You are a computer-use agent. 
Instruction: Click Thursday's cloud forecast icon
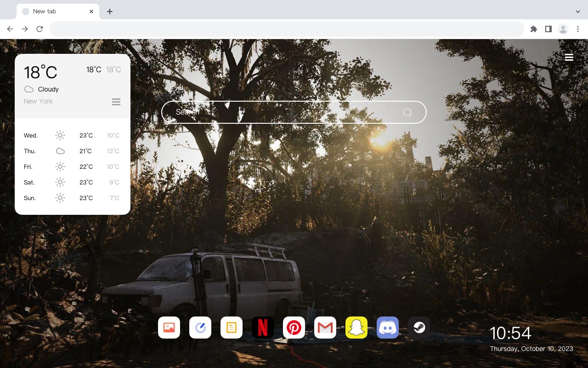[x=60, y=151]
